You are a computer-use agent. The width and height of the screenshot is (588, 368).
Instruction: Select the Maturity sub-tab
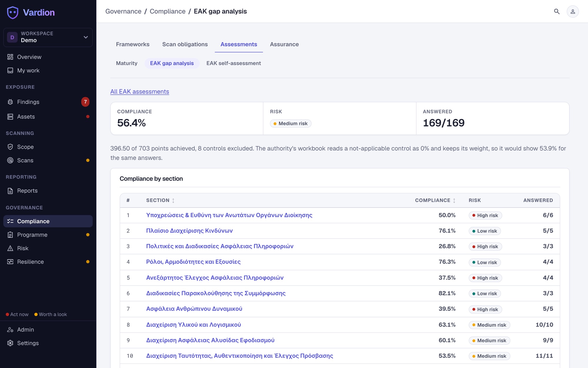point(127,63)
